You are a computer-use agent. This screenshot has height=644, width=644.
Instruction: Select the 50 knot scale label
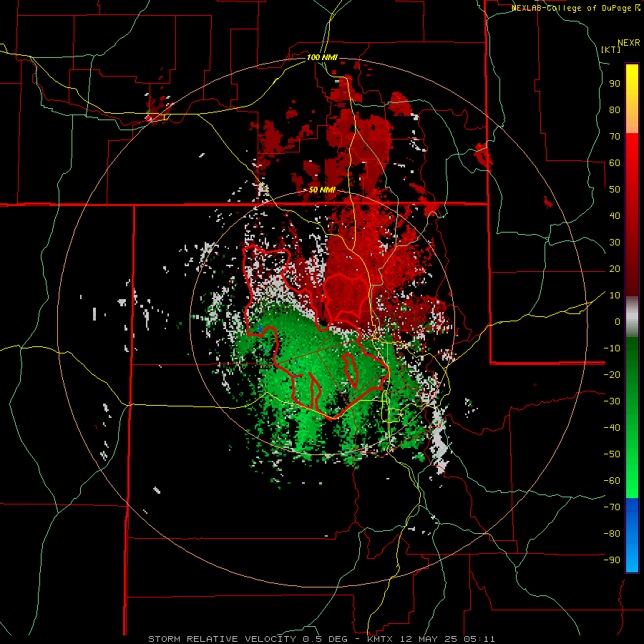615,190
